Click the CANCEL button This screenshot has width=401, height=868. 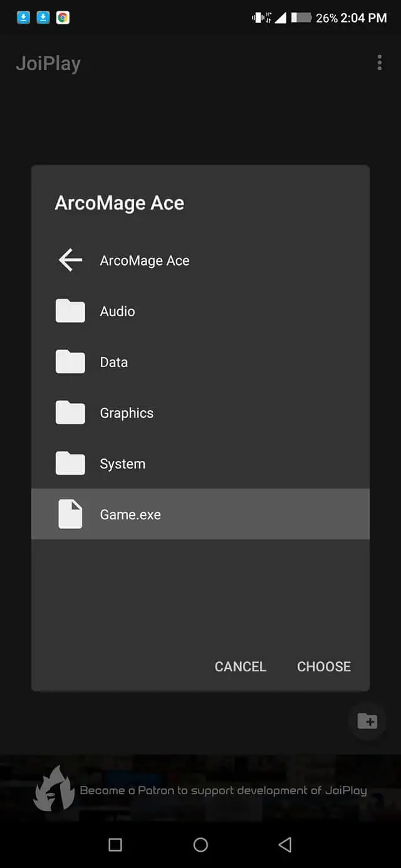[241, 666]
